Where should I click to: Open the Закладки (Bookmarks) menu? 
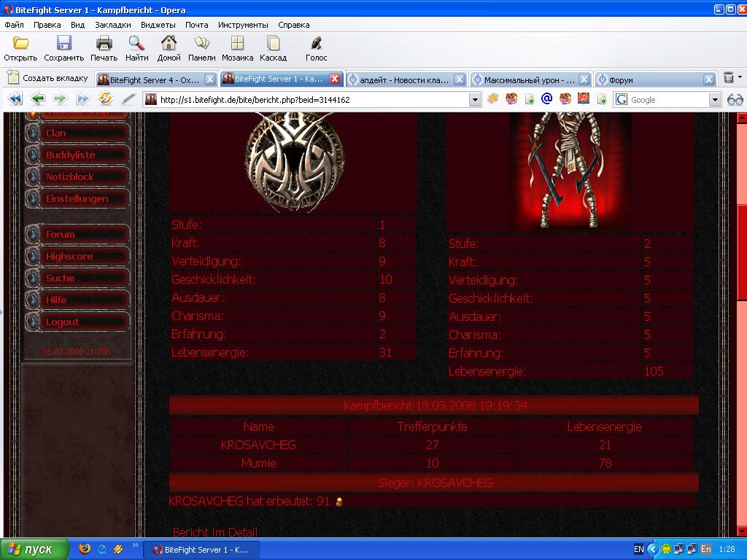(x=112, y=25)
